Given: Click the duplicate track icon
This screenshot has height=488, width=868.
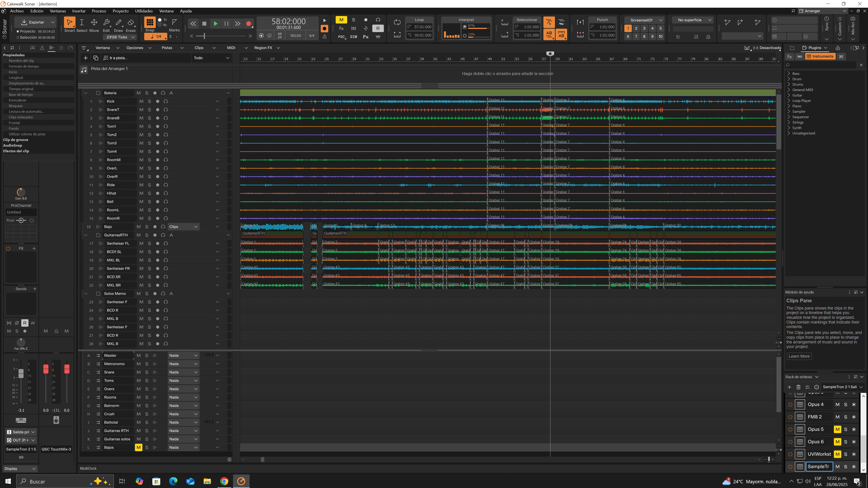Looking at the screenshot, I should (96, 58).
